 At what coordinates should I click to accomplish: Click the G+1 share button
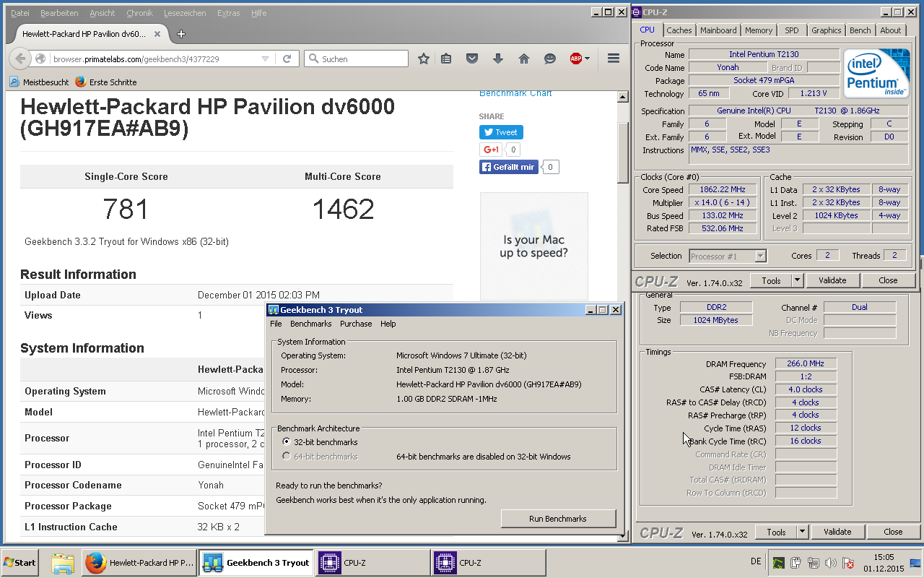click(x=491, y=150)
